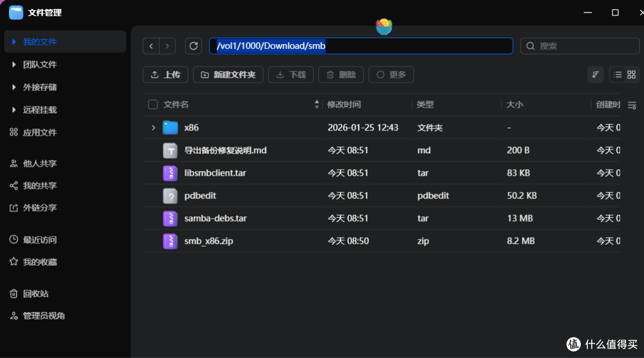Click the 13 MB size cell
Image resolution: width=644 pixels, height=358 pixels.
pyautogui.click(x=520, y=218)
